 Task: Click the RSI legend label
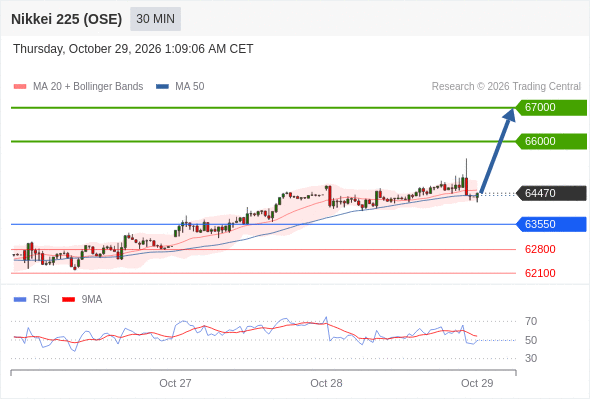coord(41,300)
